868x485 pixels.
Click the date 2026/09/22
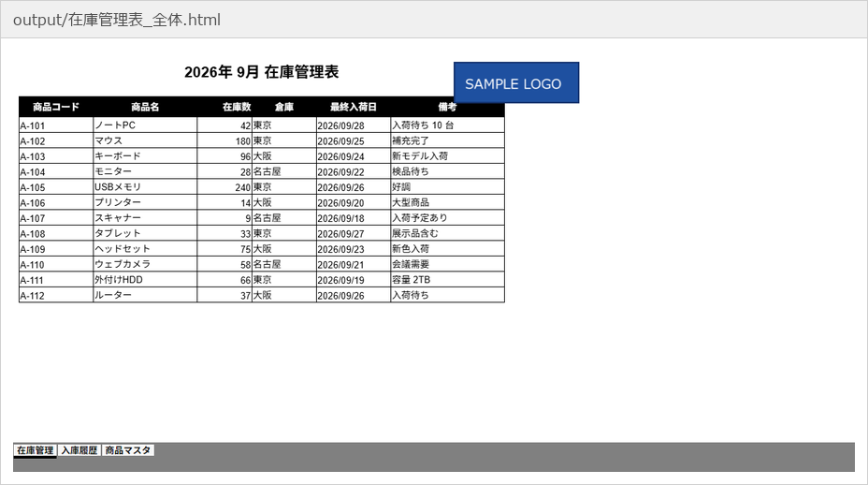[x=354, y=172]
